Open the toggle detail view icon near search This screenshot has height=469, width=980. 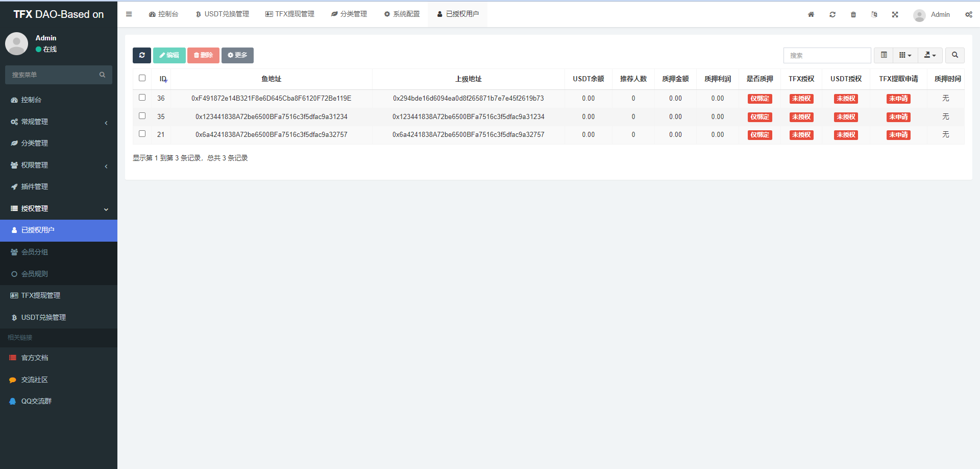(884, 55)
